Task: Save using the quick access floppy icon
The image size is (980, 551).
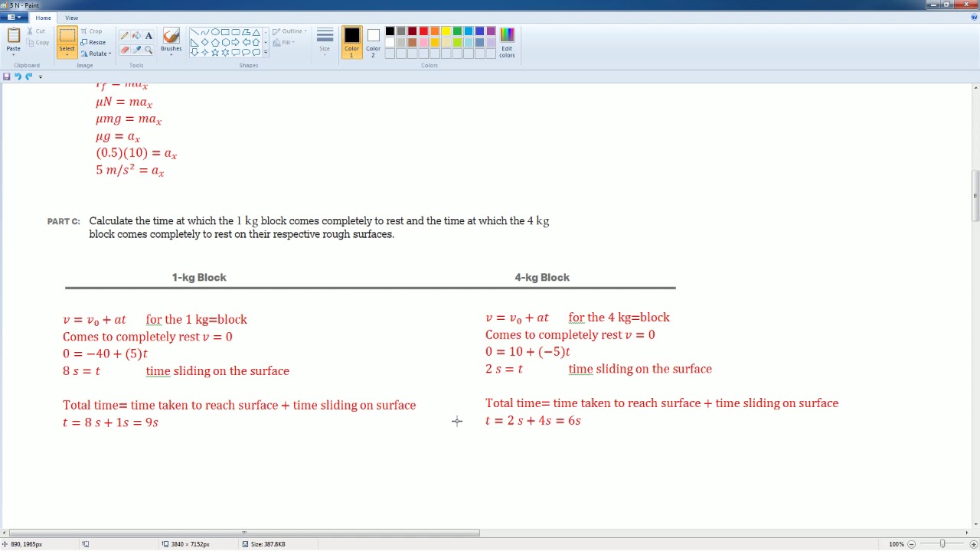Action: pos(7,77)
